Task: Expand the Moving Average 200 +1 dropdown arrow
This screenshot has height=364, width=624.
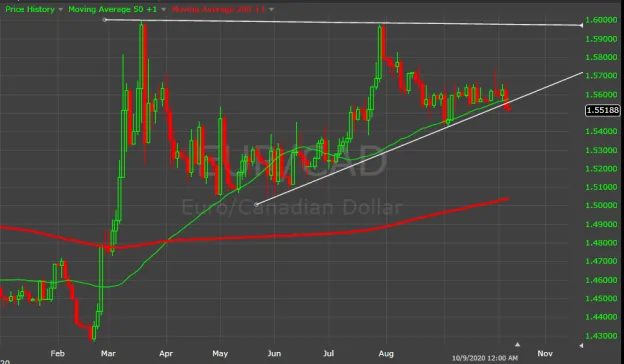Action: click(271, 10)
